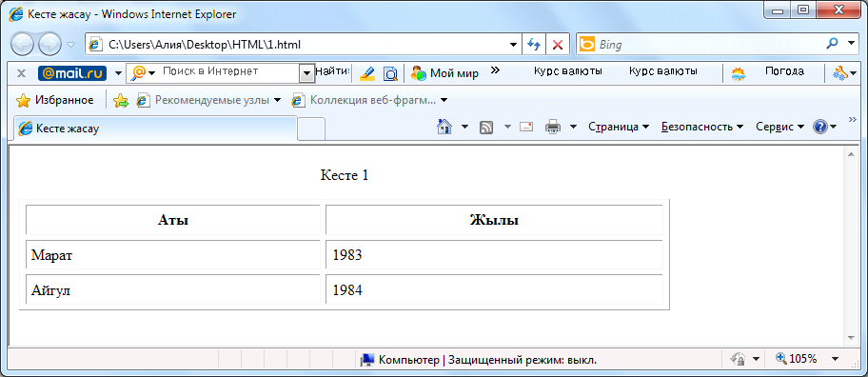Viewport: 868px width, 377px height.
Task: Click the second Курс валюты item
Action: click(x=662, y=71)
